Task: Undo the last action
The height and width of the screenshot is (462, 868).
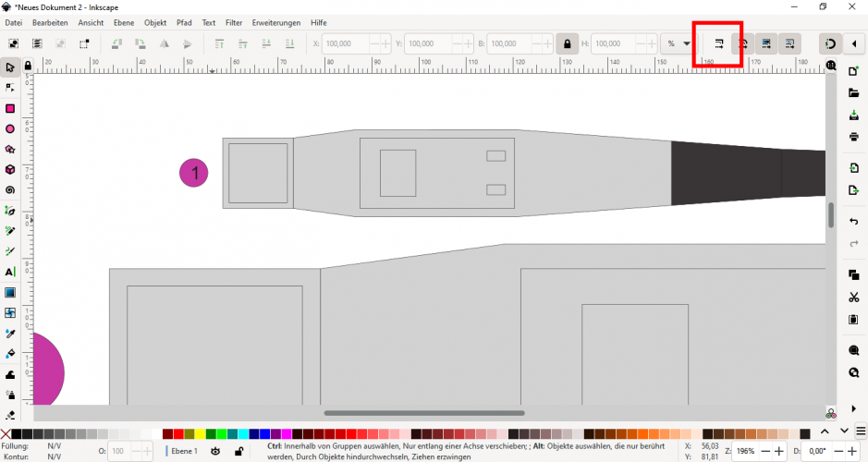Action: pos(853,222)
